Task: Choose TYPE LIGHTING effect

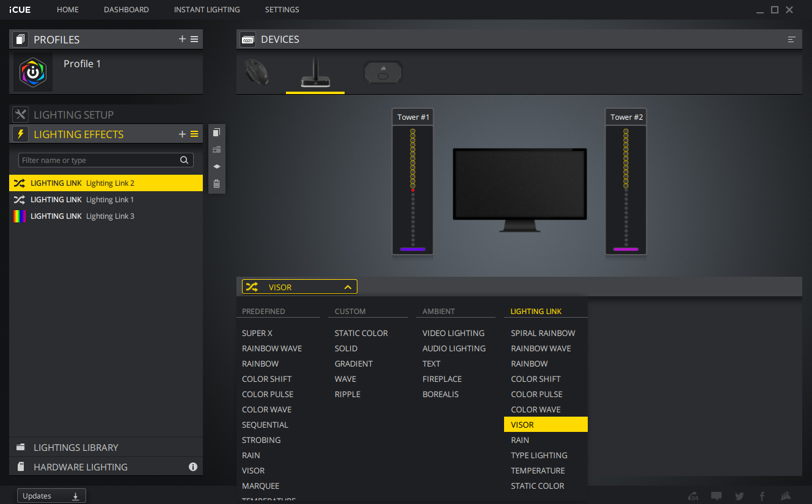Action: pyautogui.click(x=539, y=455)
